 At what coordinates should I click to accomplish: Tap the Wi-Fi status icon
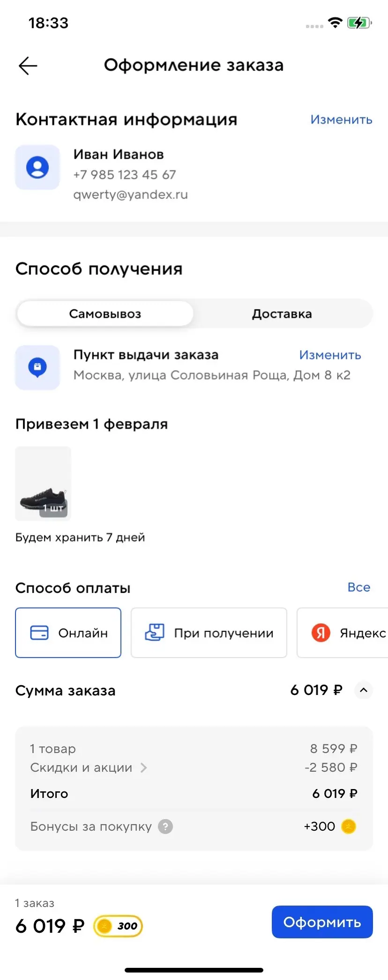click(335, 22)
